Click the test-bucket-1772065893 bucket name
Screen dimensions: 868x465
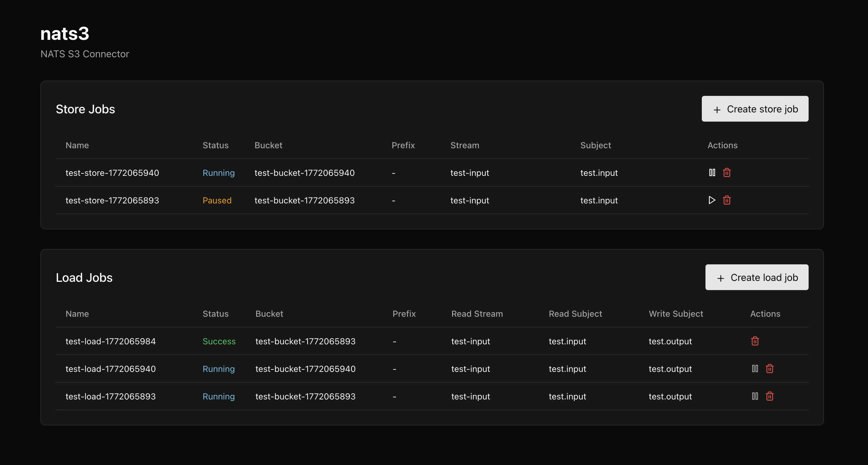pos(304,200)
